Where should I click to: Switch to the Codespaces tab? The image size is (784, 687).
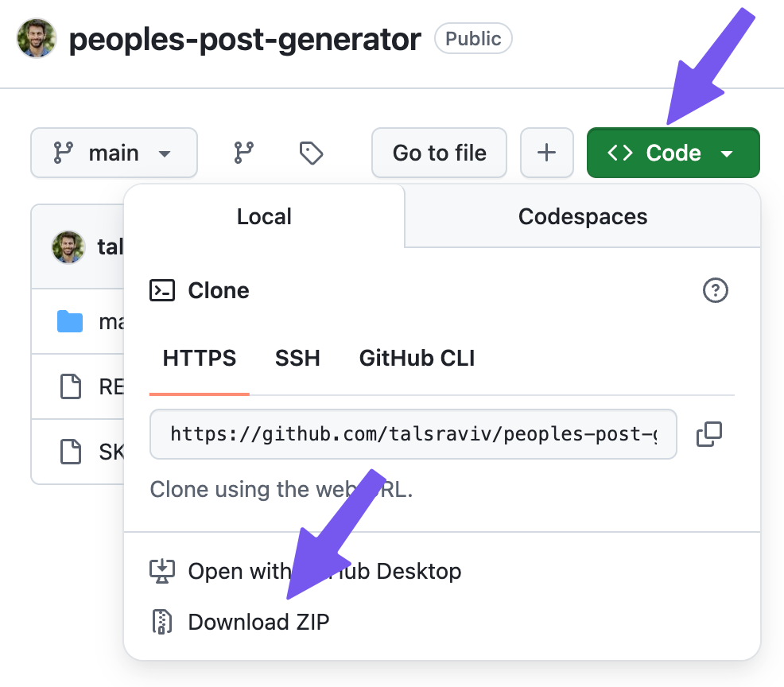point(583,215)
